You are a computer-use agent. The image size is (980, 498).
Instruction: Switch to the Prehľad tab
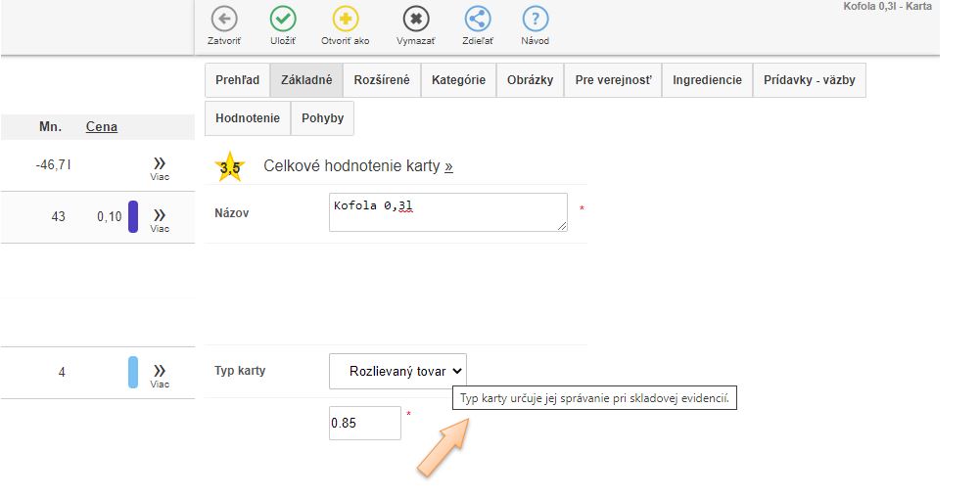tap(237, 80)
